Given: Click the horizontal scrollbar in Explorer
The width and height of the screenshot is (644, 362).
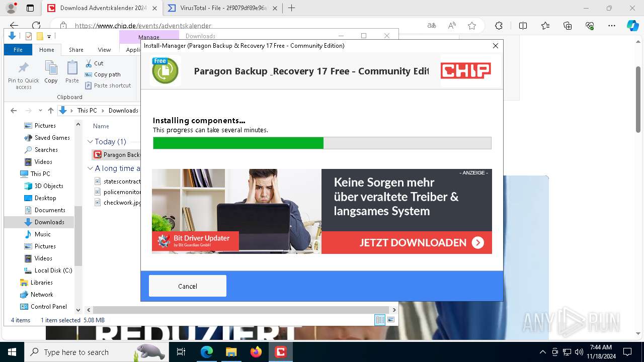Looking at the screenshot, I should pos(241,310).
